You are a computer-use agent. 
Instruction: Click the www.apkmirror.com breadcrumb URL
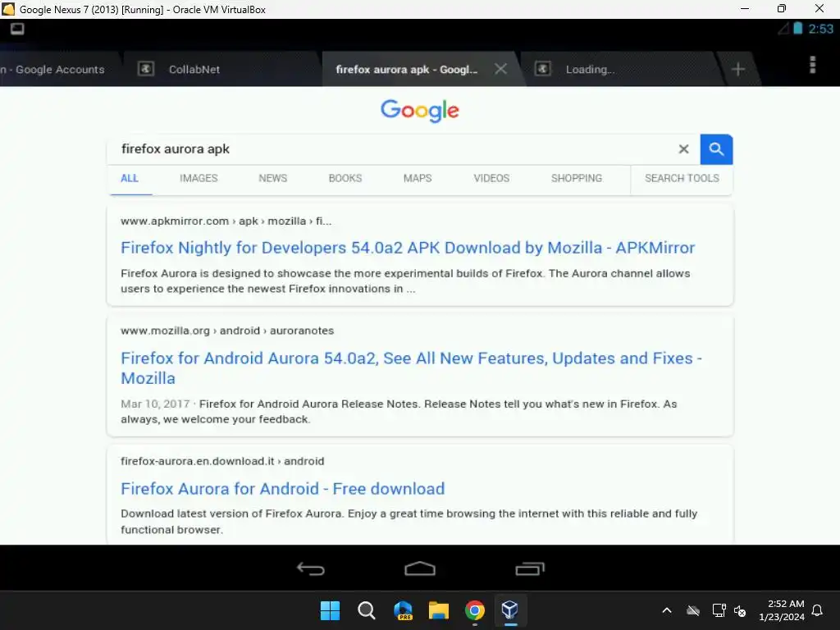[x=226, y=221]
